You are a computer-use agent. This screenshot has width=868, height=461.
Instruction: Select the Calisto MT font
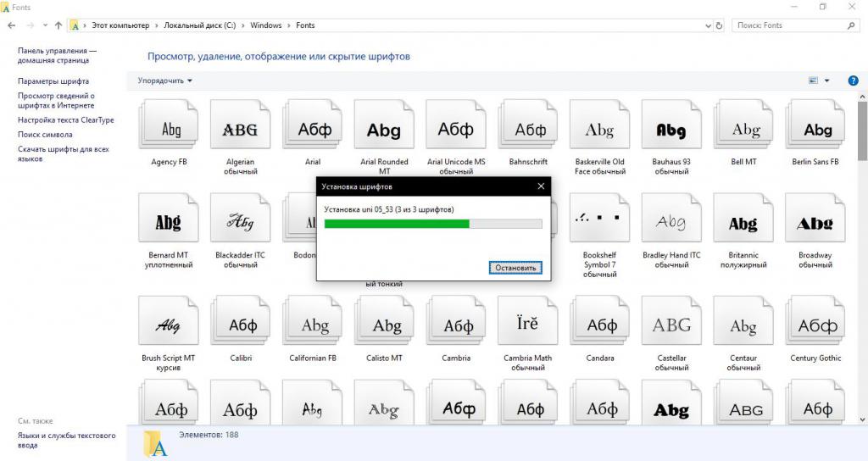[384, 321]
